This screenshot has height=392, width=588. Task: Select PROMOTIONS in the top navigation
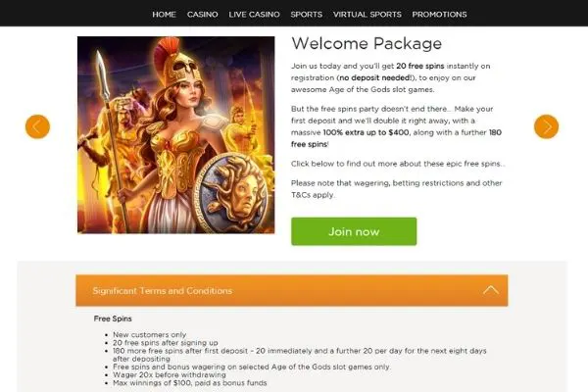coord(439,15)
